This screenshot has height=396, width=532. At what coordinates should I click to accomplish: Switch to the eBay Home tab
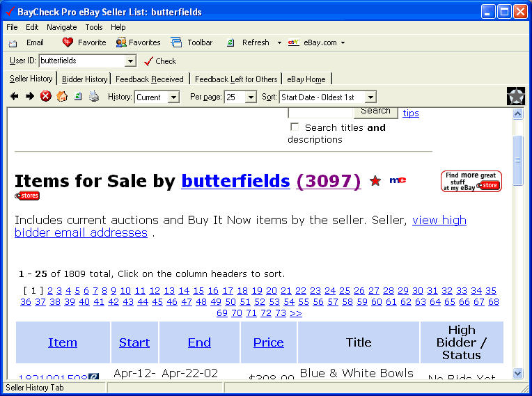(306, 79)
